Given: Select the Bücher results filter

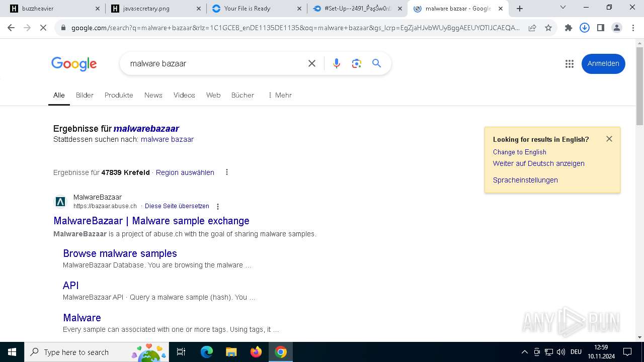Looking at the screenshot, I should 243,95.
